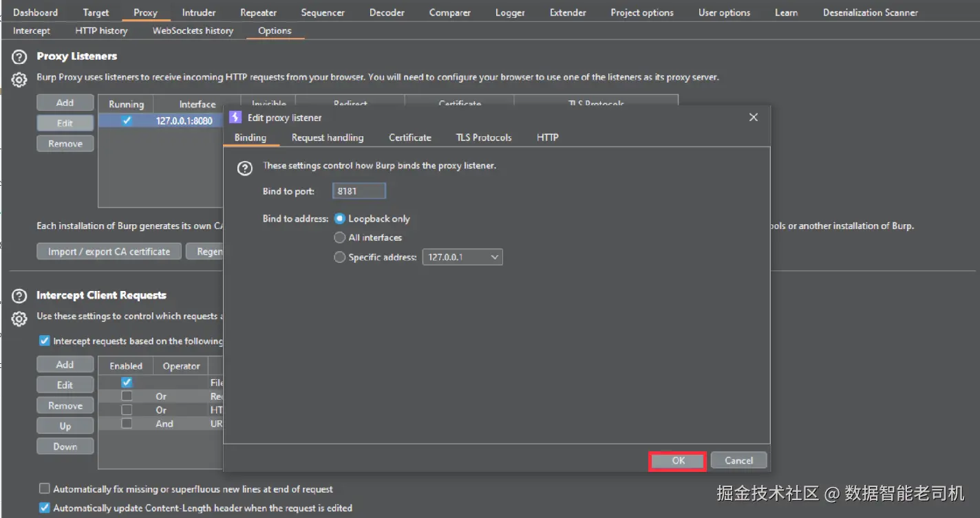The height and width of the screenshot is (518, 980).
Task: Choose the Specific address radio option
Action: (x=339, y=257)
